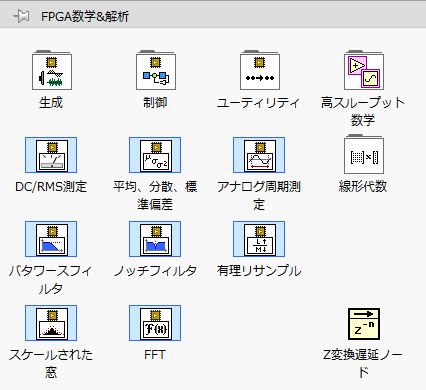
Task: Click the DC/RMS測定 text label
Action: [51, 187]
